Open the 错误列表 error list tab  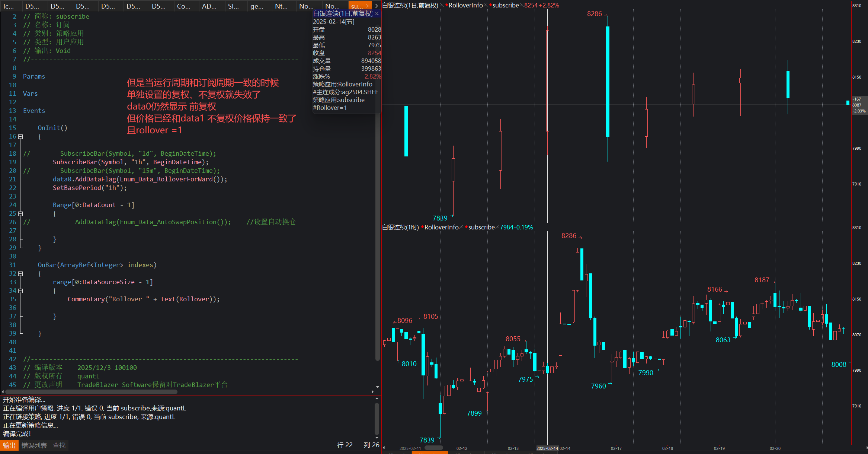tap(34, 445)
